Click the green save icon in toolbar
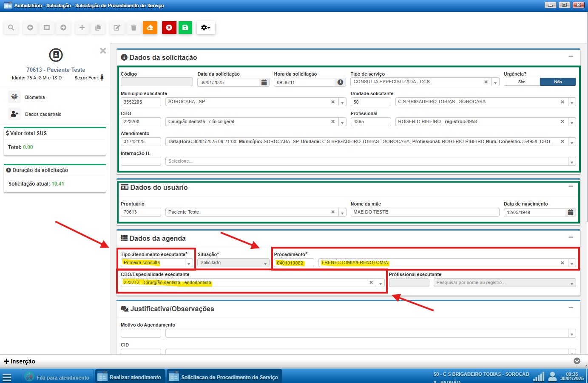Viewport: 588px width, 383px height. point(185,28)
